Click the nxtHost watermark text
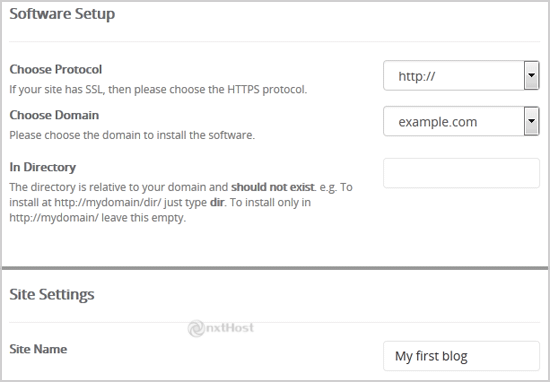 coord(229,328)
